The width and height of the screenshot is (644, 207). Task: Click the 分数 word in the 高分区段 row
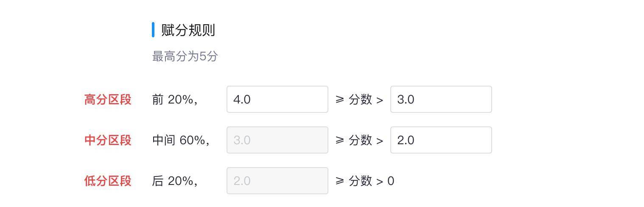tap(360, 100)
